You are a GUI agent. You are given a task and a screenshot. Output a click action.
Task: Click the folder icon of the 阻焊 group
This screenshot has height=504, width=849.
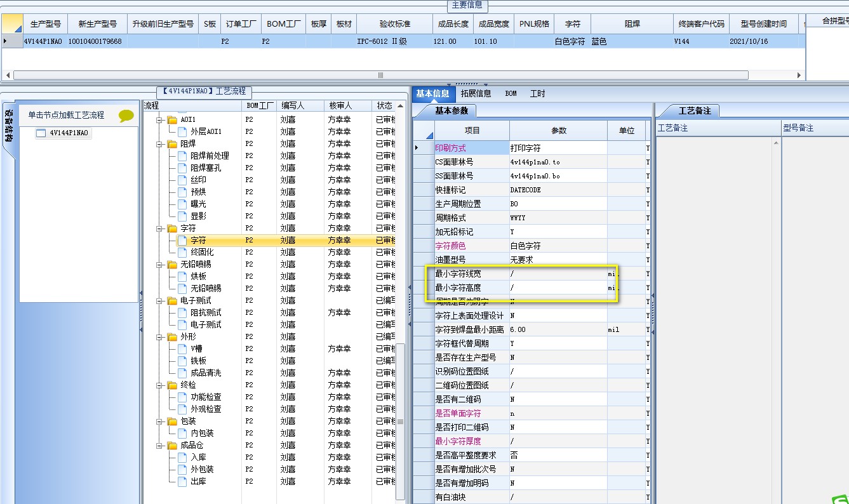(172, 144)
